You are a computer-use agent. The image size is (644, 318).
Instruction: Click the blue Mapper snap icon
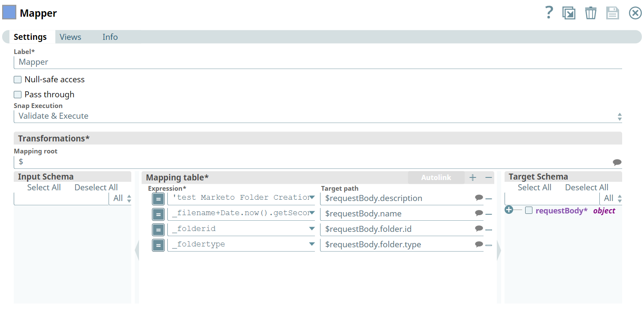click(9, 12)
